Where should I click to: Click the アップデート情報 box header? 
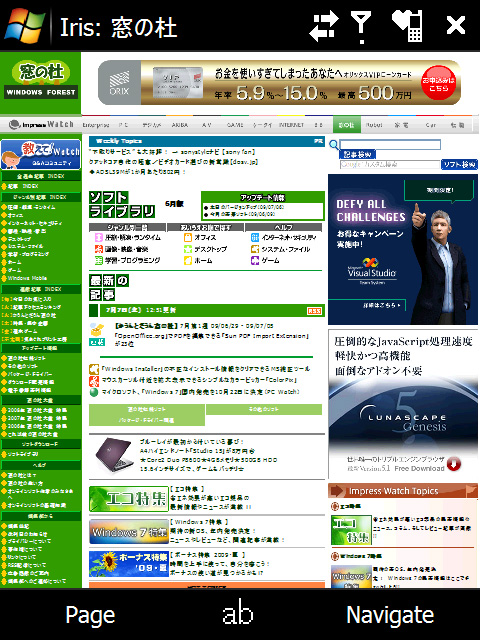pyautogui.click(x=262, y=198)
